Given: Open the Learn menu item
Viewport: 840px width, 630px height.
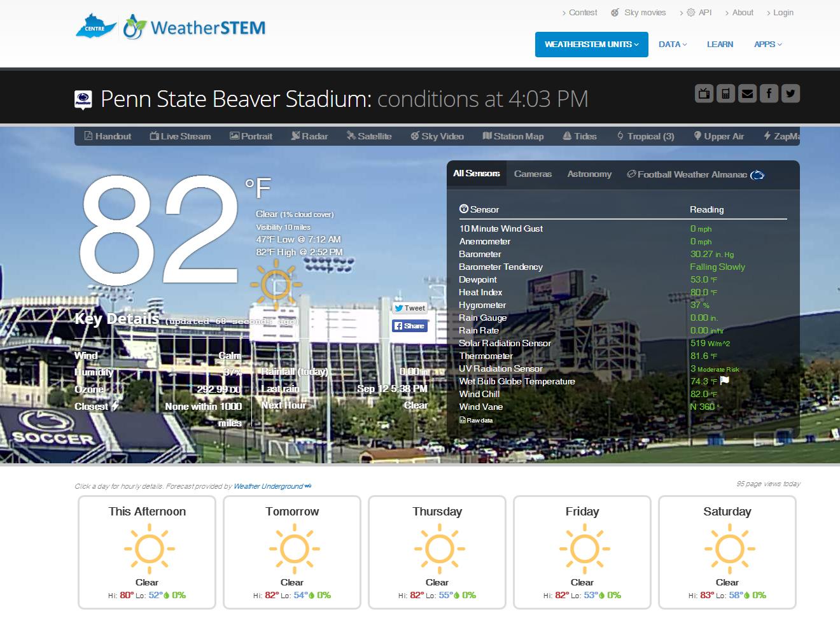Looking at the screenshot, I should (720, 45).
